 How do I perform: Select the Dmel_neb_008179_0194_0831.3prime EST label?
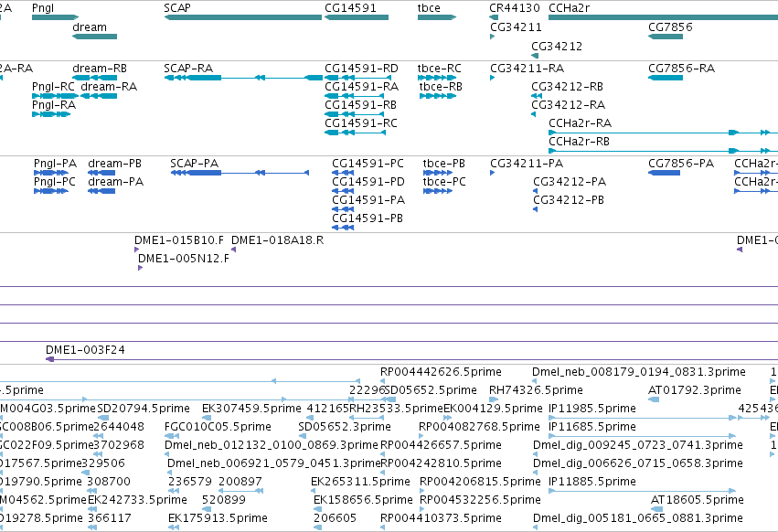638,372
